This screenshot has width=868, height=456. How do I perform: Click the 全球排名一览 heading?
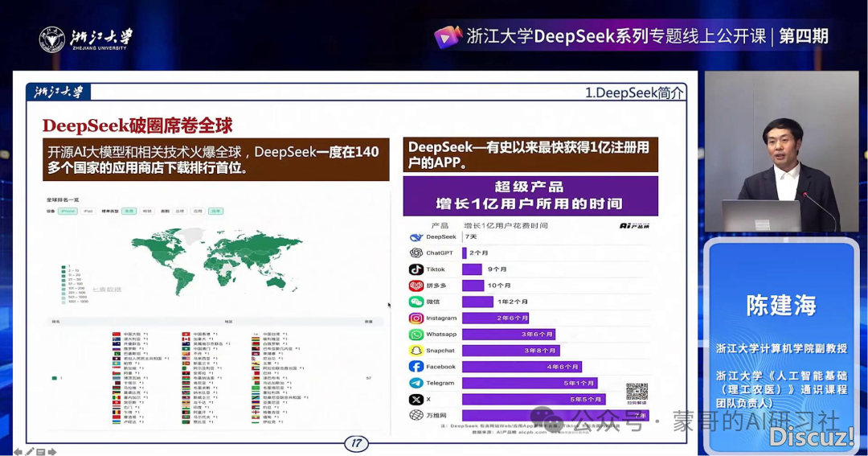click(63, 199)
